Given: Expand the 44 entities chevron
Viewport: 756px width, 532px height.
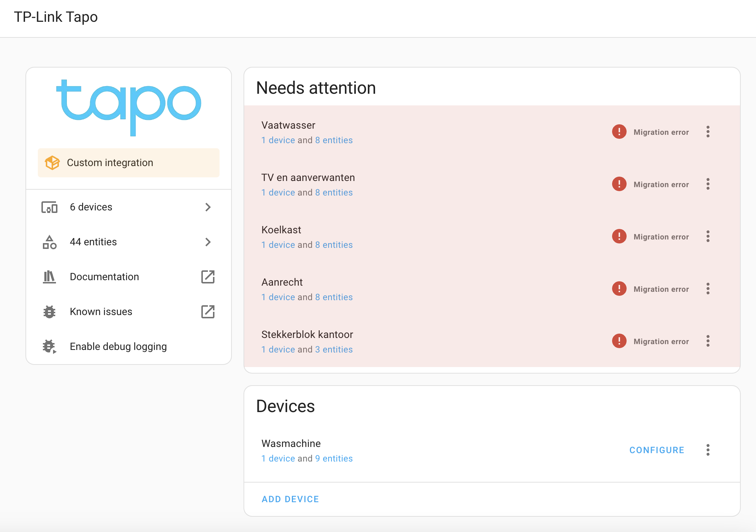Looking at the screenshot, I should [208, 242].
